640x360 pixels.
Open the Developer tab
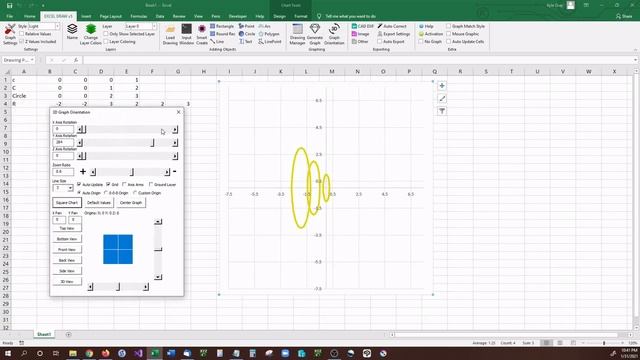238,16
